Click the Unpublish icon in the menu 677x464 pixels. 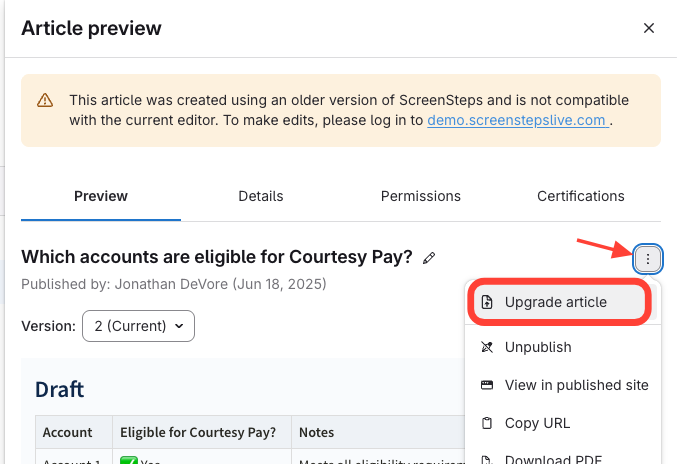487,347
